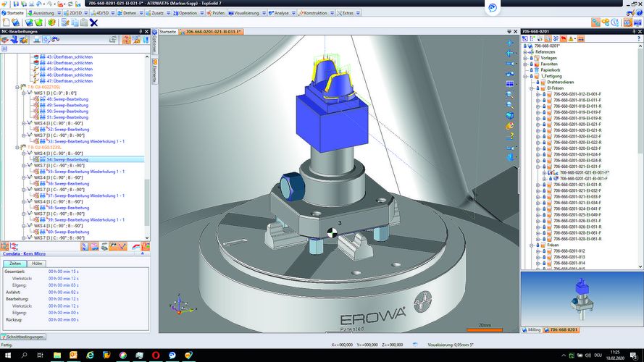Switch to the Zeiten tab
The width and height of the screenshot is (644, 362).
tap(15, 264)
